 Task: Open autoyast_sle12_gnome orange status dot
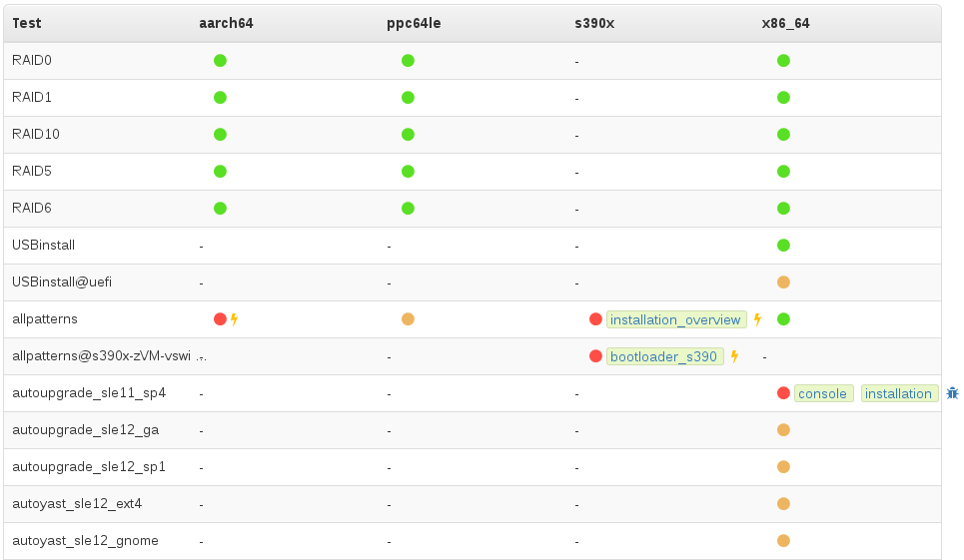783,541
